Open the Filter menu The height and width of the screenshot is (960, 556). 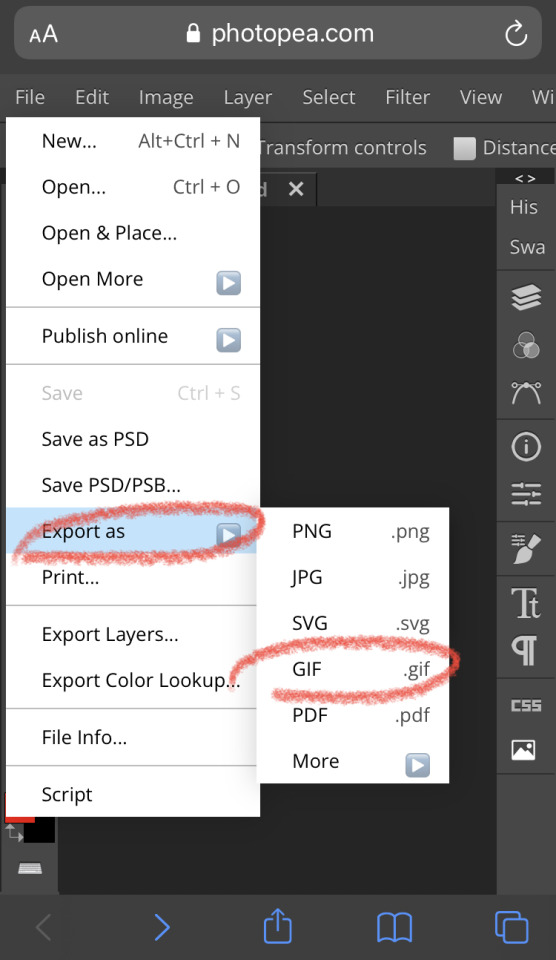407,97
